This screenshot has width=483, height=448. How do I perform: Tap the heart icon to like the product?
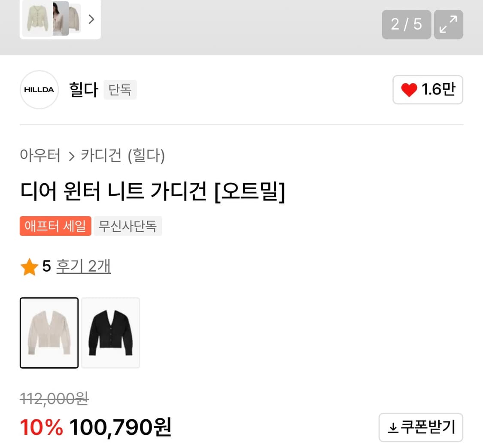(408, 90)
